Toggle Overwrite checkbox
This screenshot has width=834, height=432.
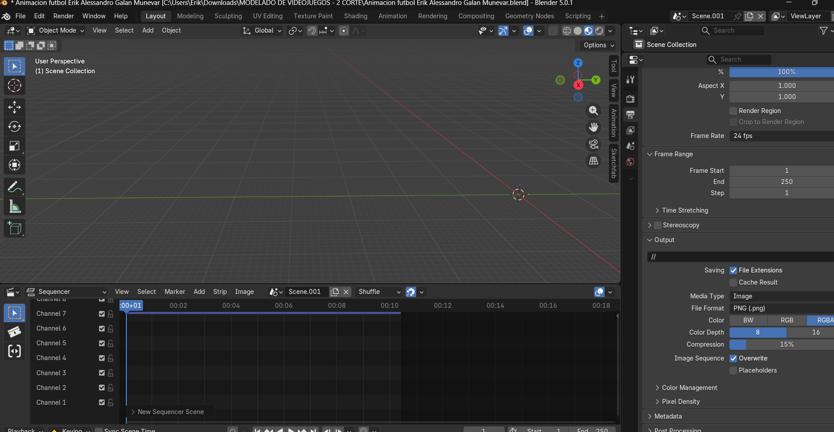pyautogui.click(x=733, y=359)
